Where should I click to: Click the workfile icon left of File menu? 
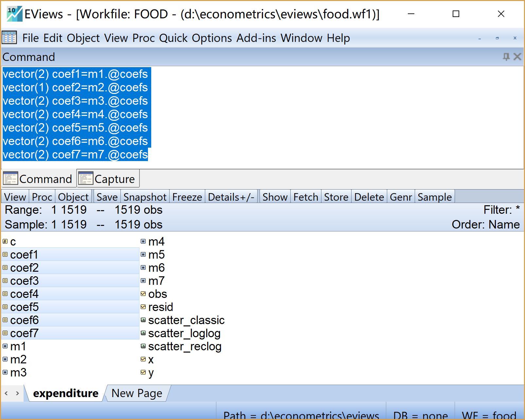[9, 38]
